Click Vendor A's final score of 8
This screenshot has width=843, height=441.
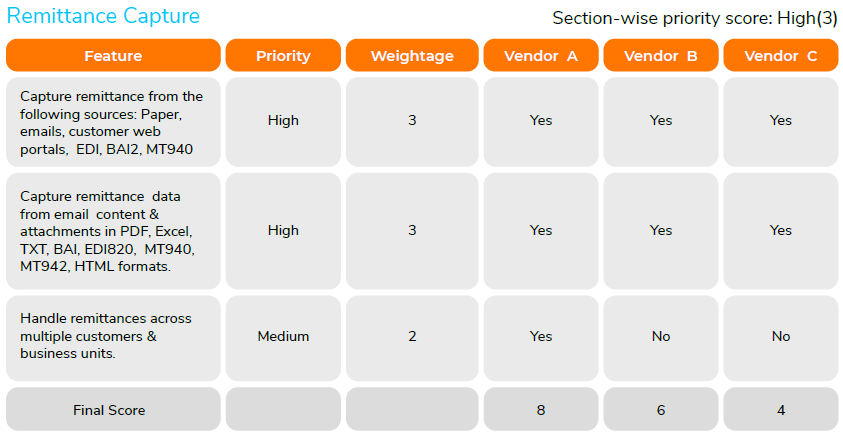(541, 410)
